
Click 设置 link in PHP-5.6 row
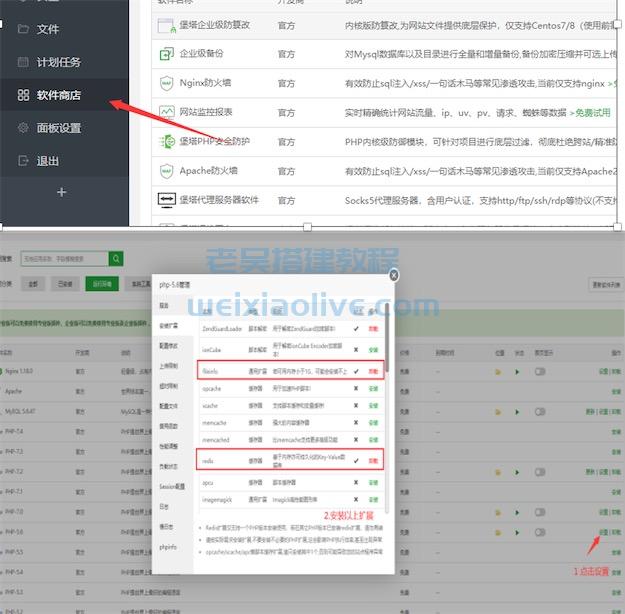[x=603, y=532]
